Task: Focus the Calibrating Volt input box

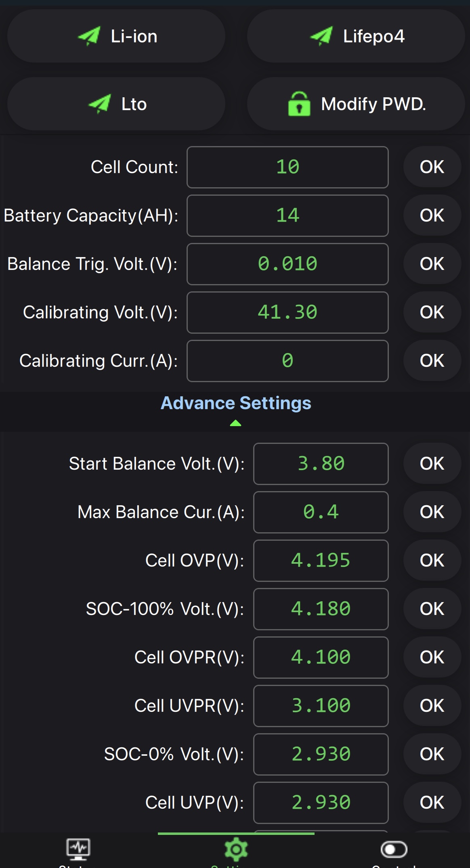Action: pos(287,312)
